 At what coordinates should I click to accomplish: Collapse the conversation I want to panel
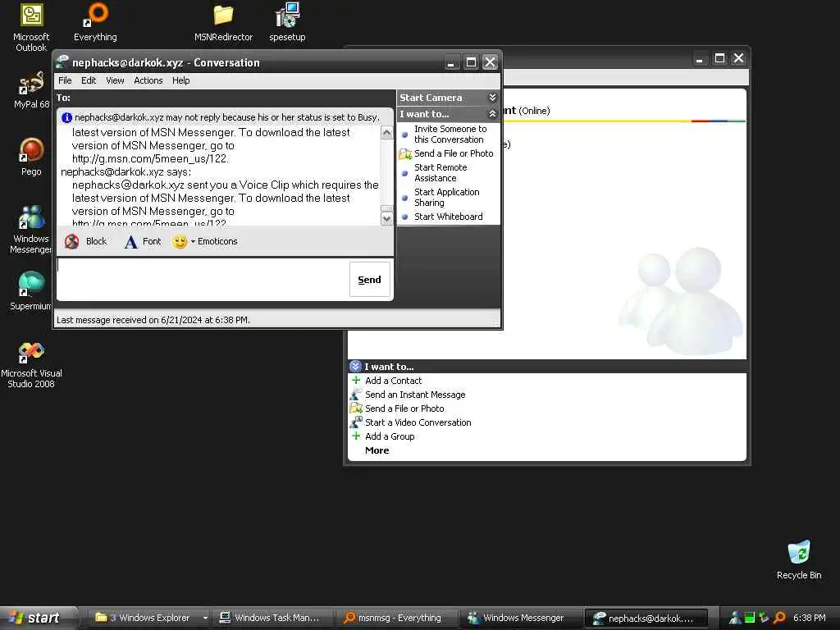(x=492, y=113)
